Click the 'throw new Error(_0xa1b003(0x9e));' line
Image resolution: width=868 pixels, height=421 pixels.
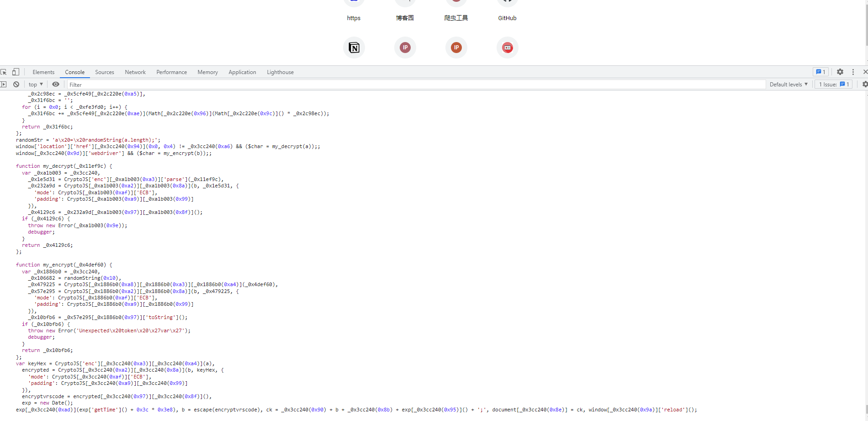click(x=78, y=226)
